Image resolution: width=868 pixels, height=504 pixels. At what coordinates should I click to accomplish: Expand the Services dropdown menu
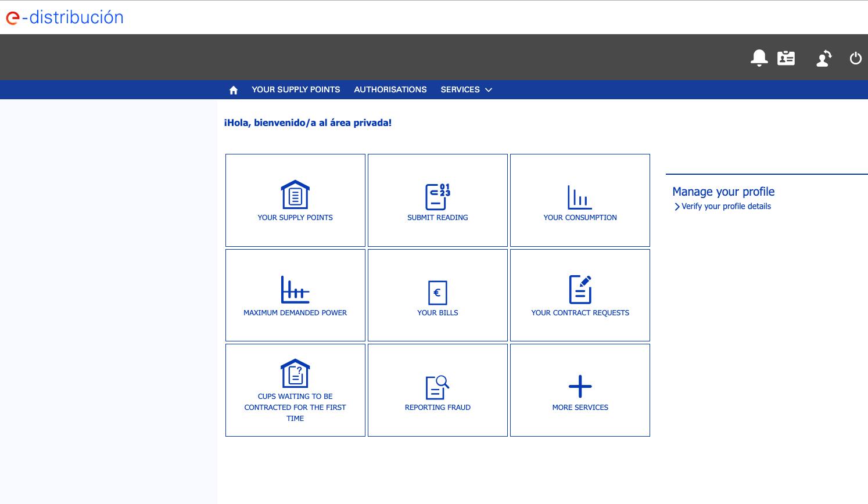coord(466,89)
